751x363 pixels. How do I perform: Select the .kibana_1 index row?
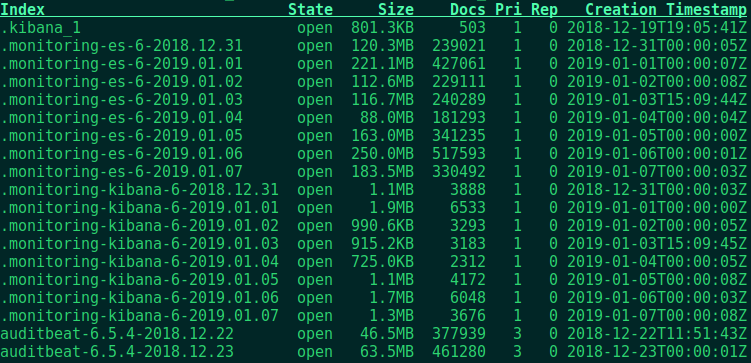(x=374, y=28)
